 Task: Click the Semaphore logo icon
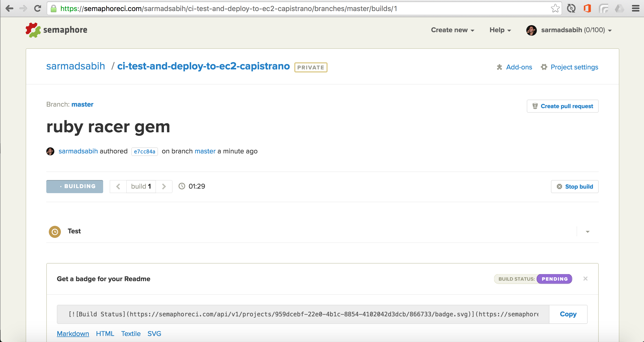pos(32,30)
